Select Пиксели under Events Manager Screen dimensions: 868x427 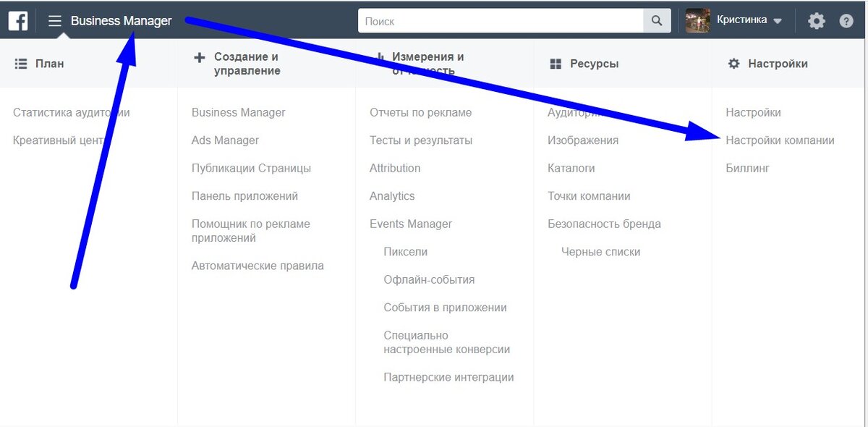[x=406, y=252]
